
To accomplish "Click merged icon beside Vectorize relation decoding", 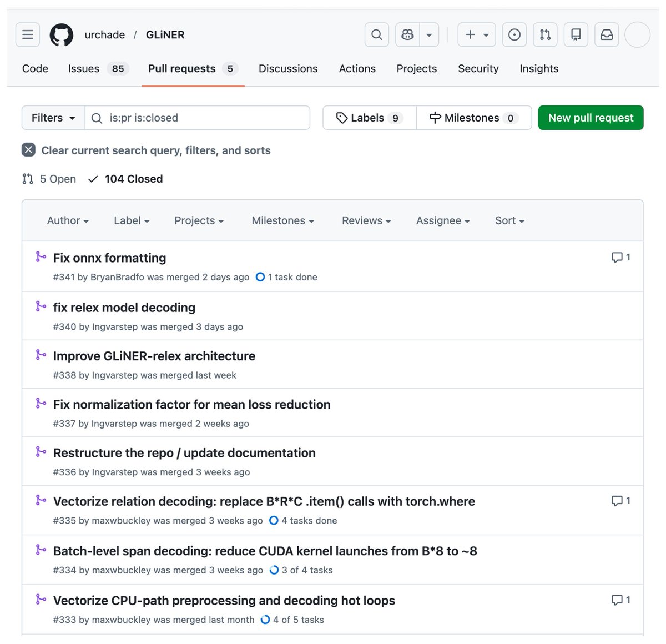I will click(41, 500).
